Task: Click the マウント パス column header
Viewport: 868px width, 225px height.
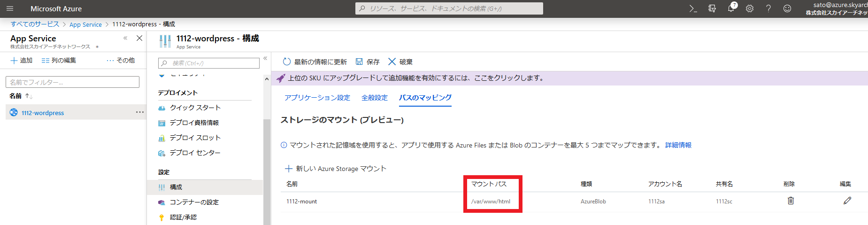Action: [x=489, y=184]
